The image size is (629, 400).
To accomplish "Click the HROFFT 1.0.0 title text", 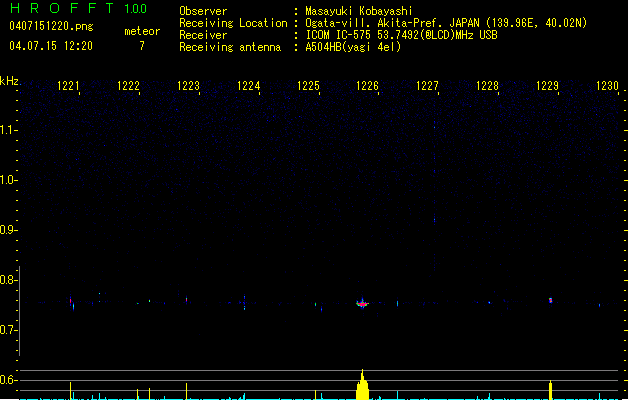I will click(78, 8).
